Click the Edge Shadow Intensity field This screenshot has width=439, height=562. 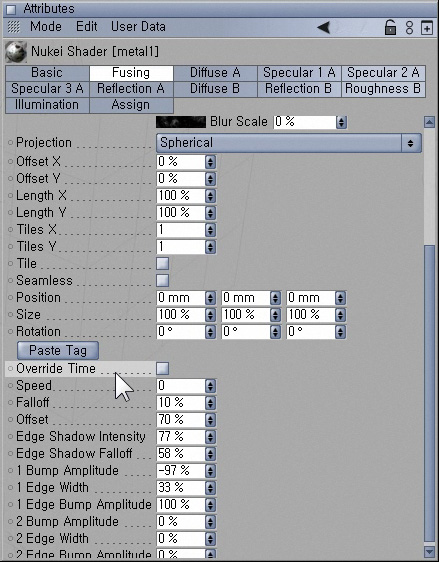pyautogui.click(x=181, y=437)
